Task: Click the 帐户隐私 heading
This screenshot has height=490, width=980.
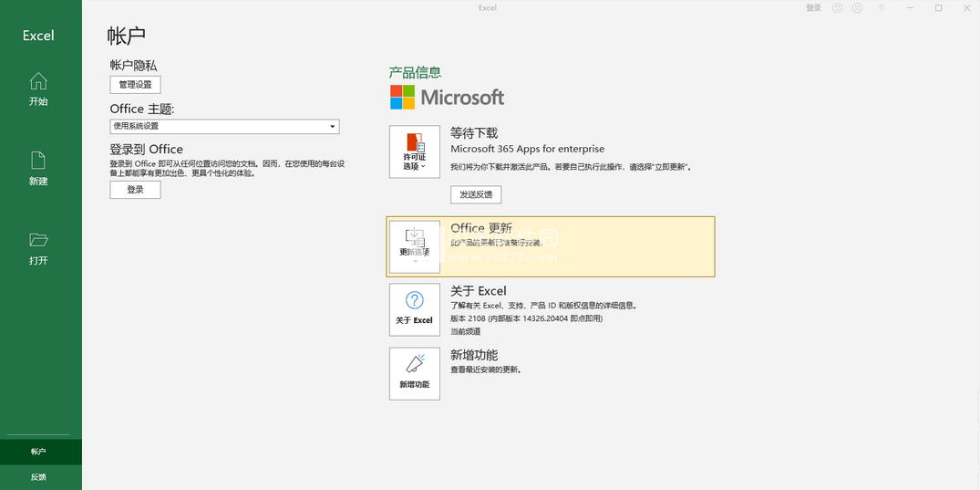Action: pyautogui.click(x=133, y=65)
